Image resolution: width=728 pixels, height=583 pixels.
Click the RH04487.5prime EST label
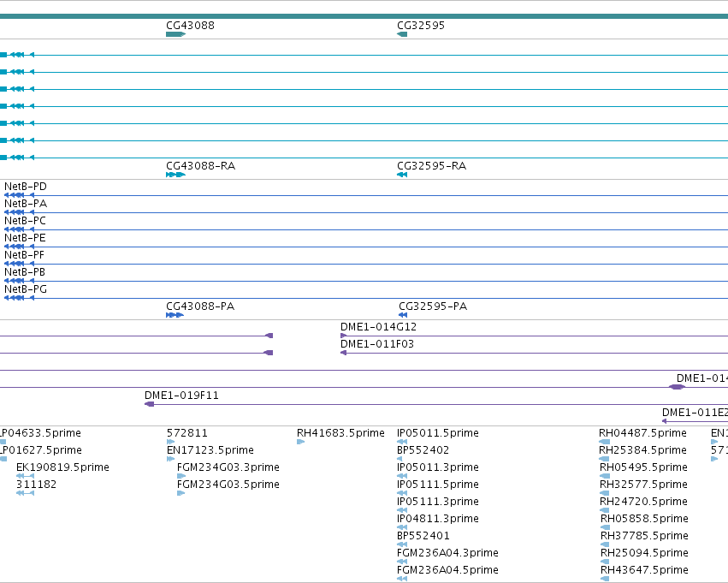[x=642, y=433]
